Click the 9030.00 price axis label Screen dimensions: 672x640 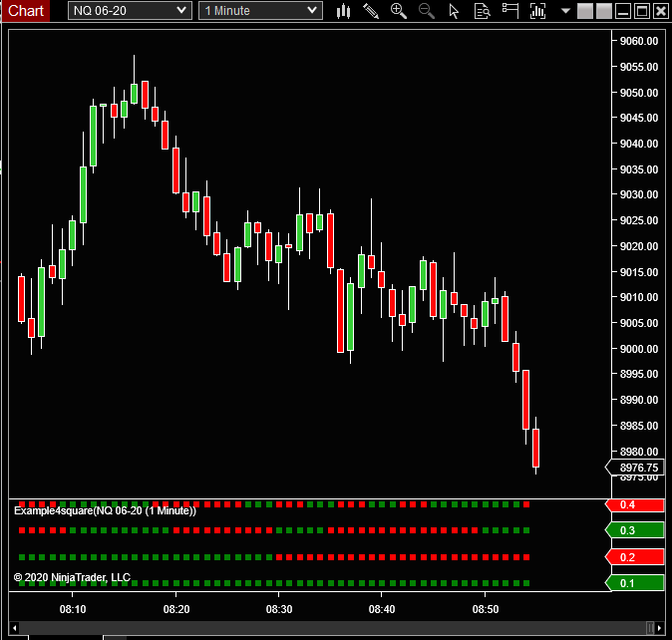639,194
